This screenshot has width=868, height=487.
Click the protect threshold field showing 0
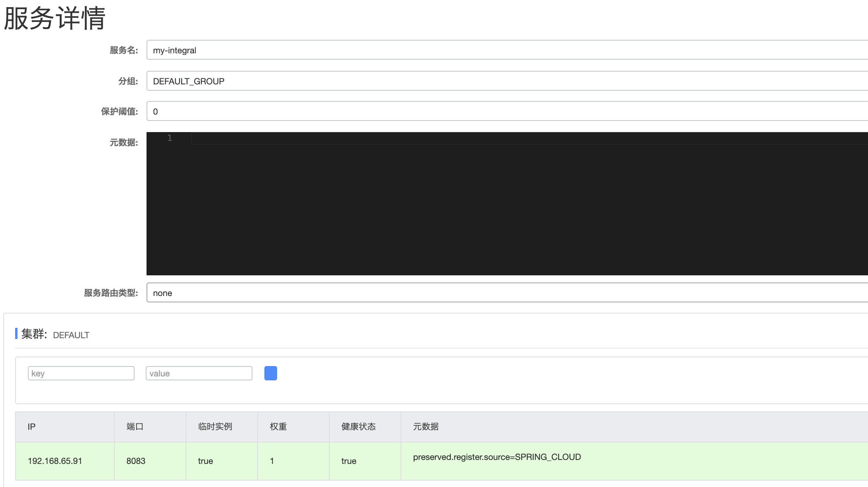pos(507,111)
